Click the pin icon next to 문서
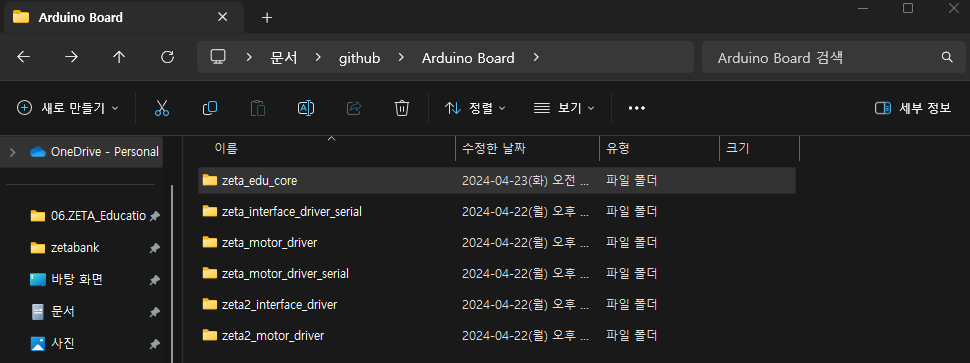The image size is (970, 363). click(155, 312)
